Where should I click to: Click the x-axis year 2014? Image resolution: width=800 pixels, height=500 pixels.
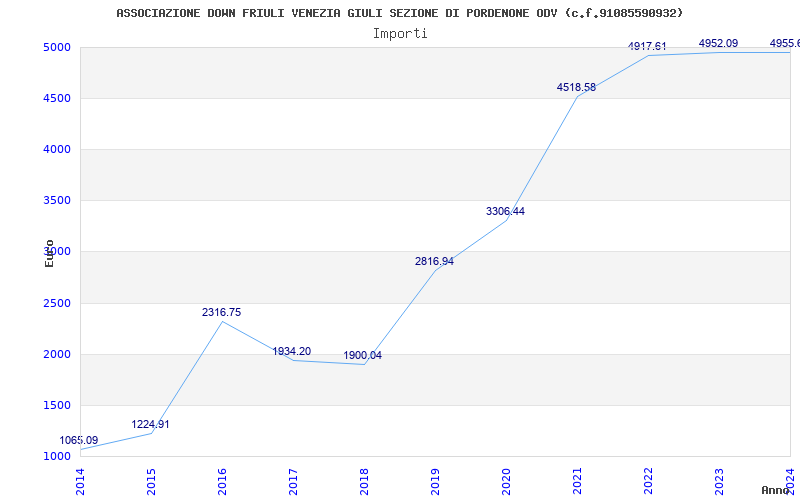click(80, 482)
